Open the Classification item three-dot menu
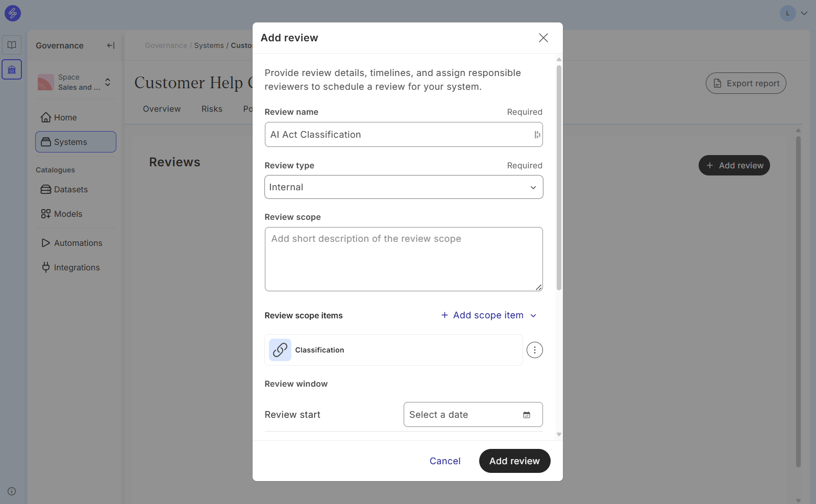The height and width of the screenshot is (504, 816). coord(534,350)
